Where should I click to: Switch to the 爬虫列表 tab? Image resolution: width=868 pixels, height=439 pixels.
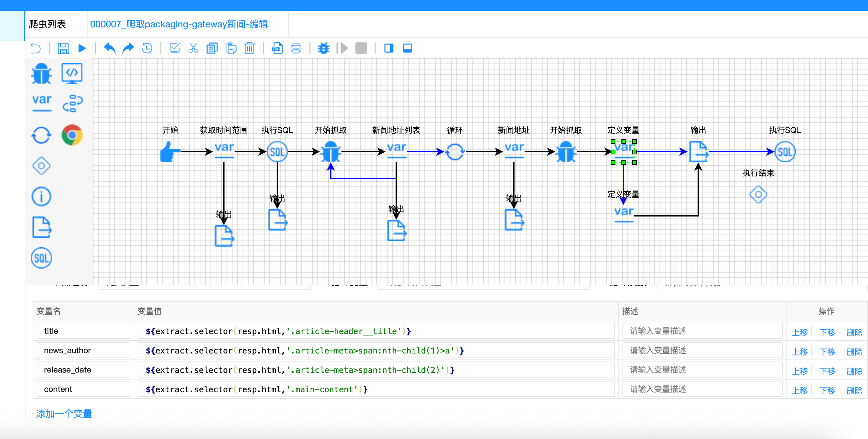click(47, 24)
